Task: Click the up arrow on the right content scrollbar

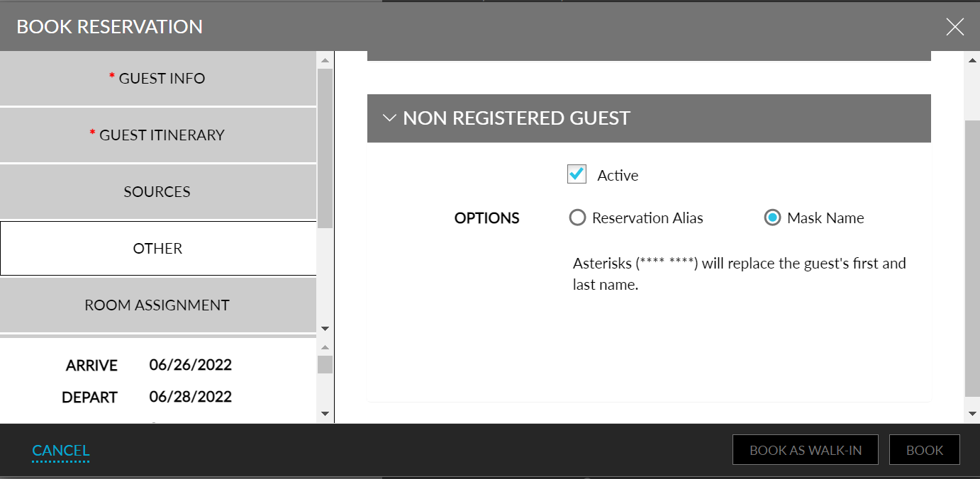Action: (970, 60)
